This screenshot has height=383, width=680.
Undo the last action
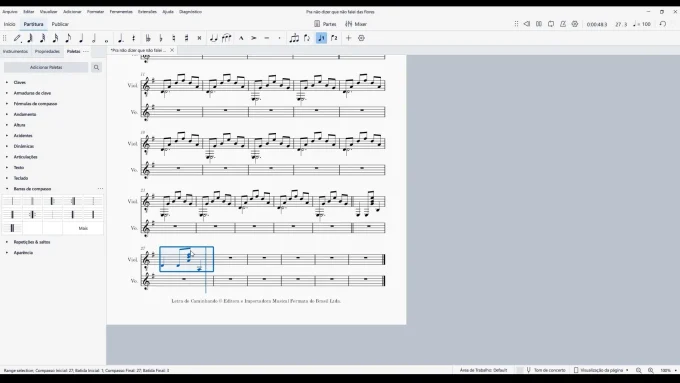[x=663, y=24]
